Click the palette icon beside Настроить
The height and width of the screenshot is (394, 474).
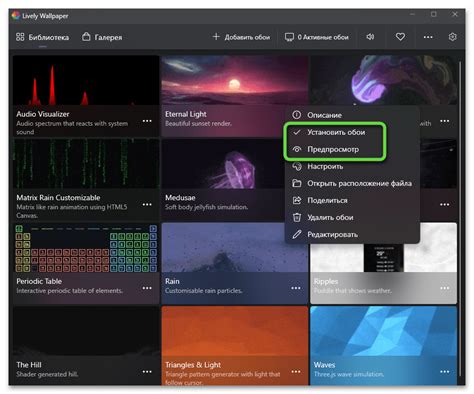[296, 166]
